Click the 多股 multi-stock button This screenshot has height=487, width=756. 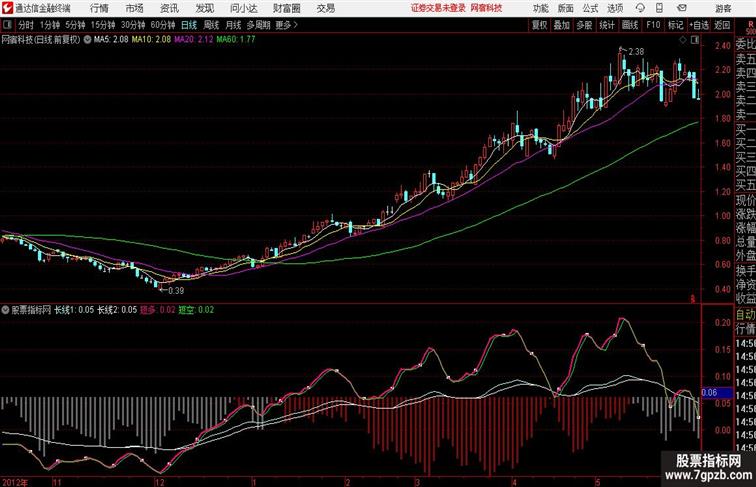point(584,25)
